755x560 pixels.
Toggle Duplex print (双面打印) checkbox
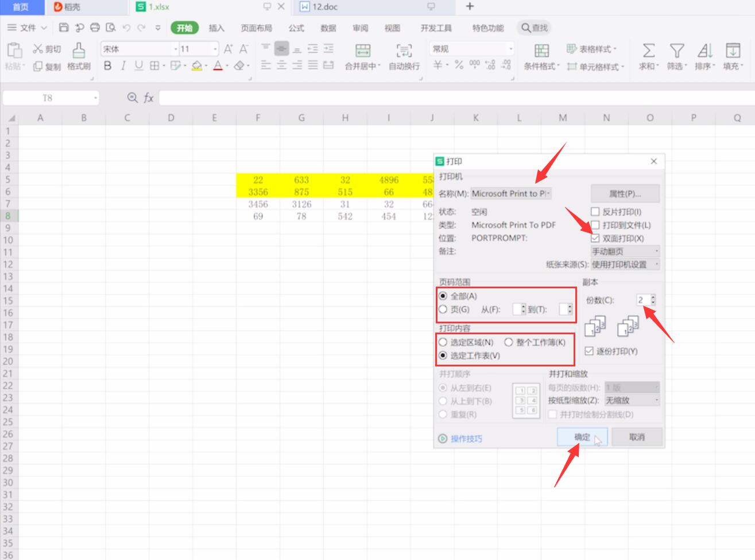[x=595, y=238]
